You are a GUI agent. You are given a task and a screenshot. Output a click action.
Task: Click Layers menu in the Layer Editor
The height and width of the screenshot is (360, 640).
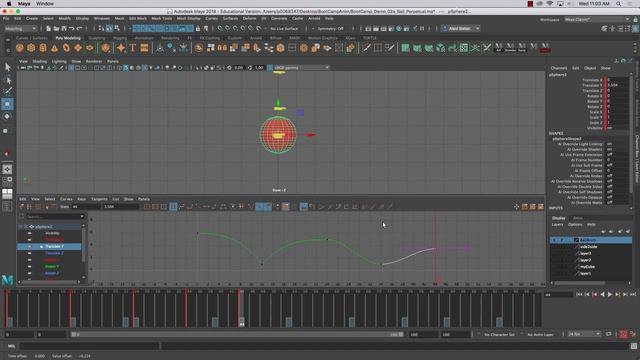pos(557,224)
